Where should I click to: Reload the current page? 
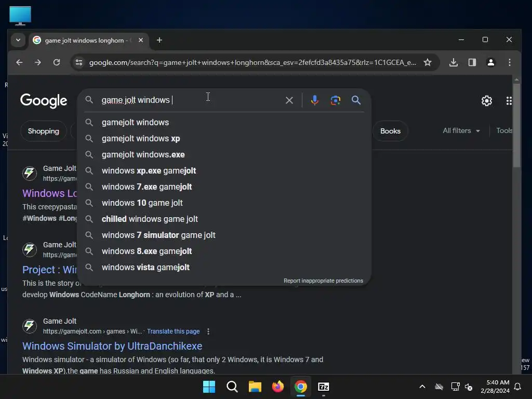[x=57, y=62]
